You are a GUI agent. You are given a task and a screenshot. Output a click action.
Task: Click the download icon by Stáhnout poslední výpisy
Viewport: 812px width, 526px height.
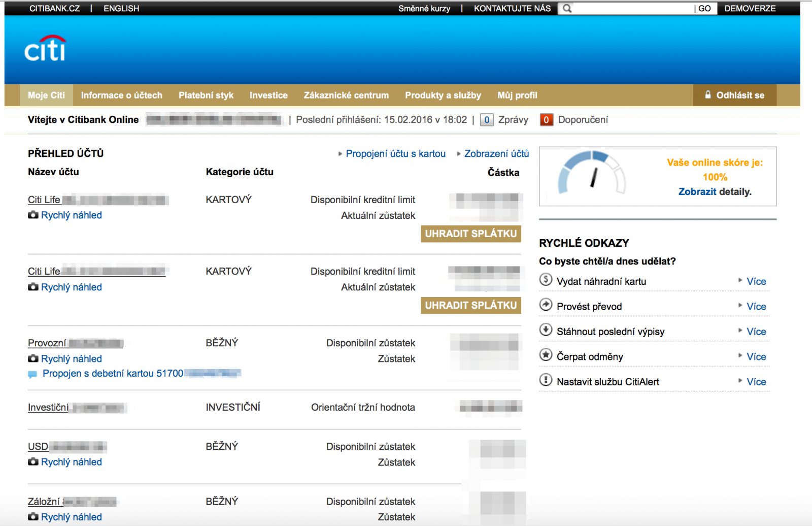tap(546, 330)
